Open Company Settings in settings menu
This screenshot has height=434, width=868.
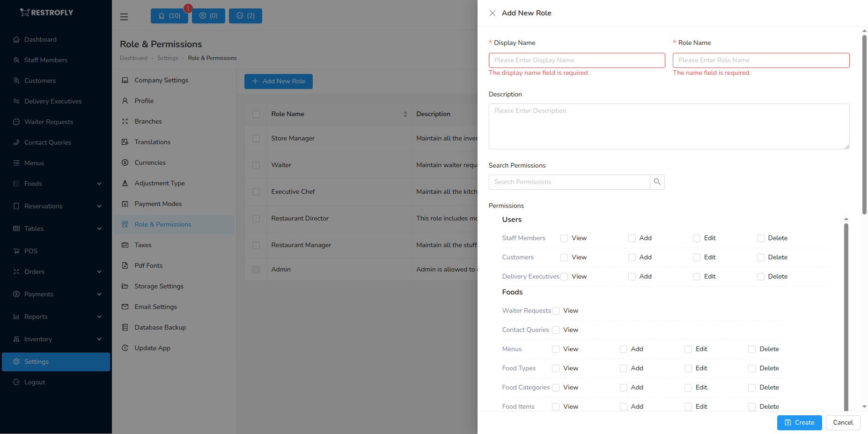click(x=161, y=81)
